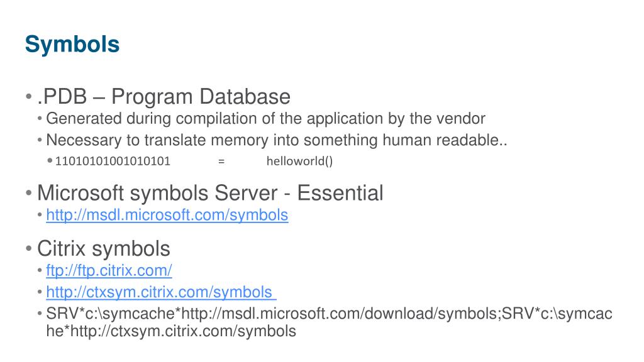The width and height of the screenshot is (644, 362).
Task: Click the he*http://ctxsym.citrix.com/symbols continuation line
Action: (171, 331)
